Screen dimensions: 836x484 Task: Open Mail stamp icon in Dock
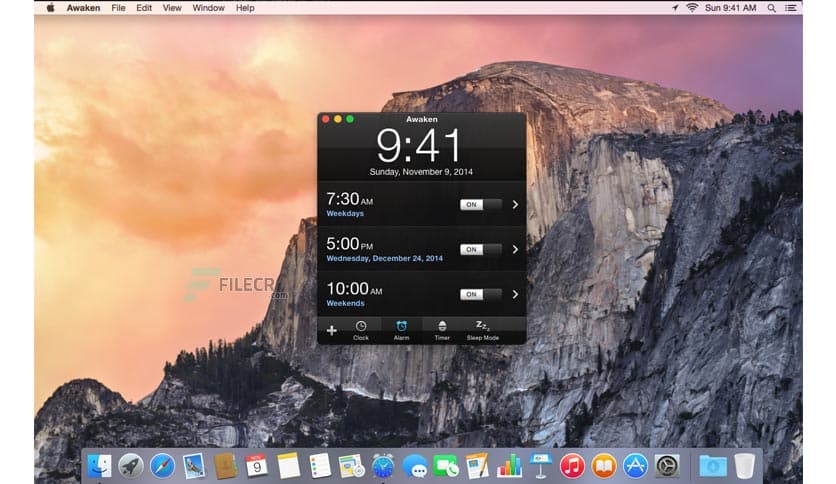pyautogui.click(x=194, y=466)
